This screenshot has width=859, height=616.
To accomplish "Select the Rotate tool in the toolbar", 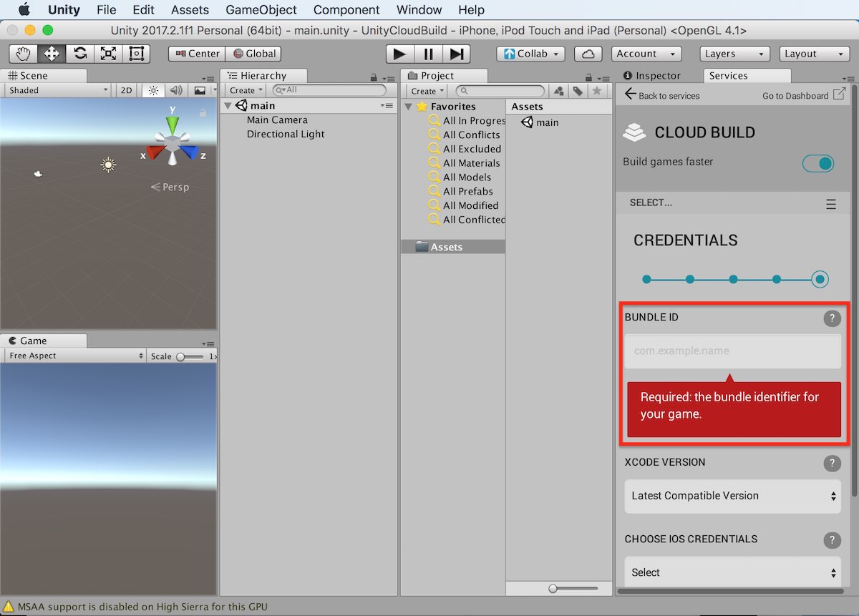I will click(80, 54).
